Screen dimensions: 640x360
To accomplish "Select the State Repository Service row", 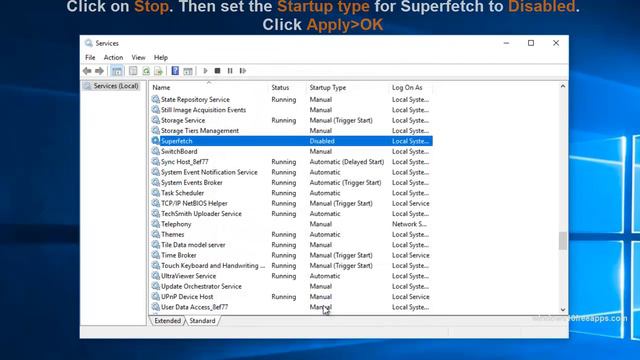I will pos(291,99).
